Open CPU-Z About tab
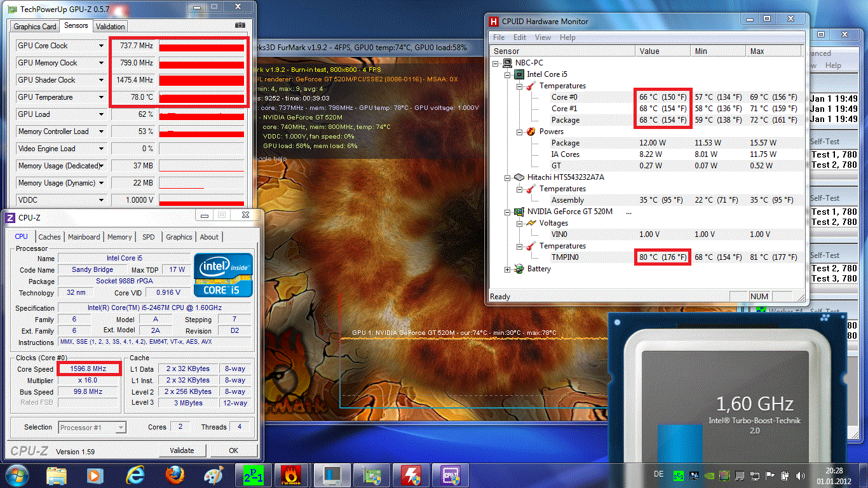 [x=209, y=237]
